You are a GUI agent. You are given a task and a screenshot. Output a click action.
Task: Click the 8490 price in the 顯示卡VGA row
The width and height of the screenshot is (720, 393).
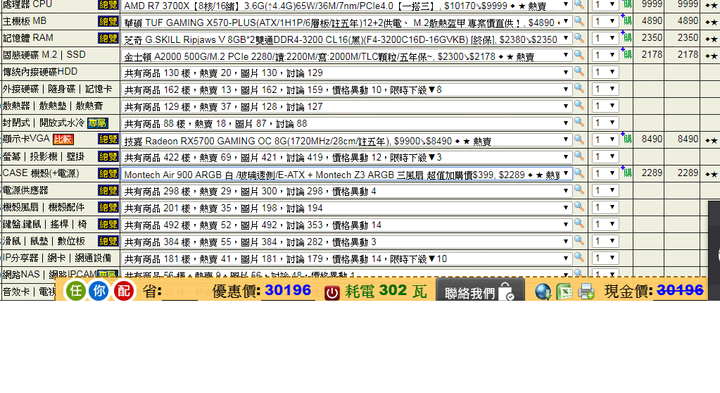[652, 139]
